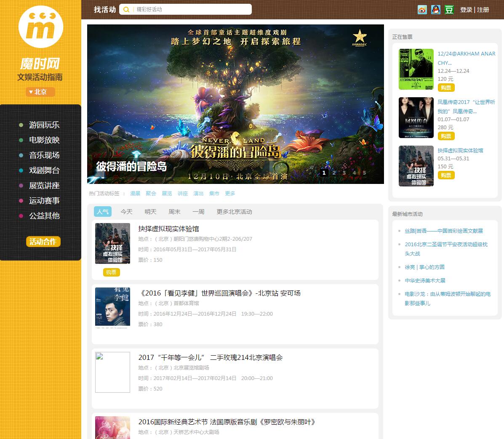Open the 北京 city selector dropdown
Viewport: 504px width, 439px height.
(40, 92)
